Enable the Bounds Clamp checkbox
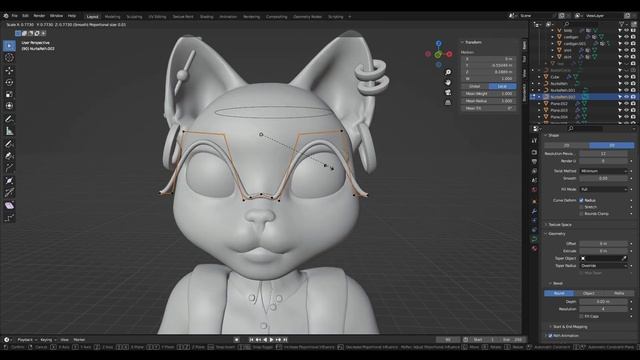The image size is (640, 360). (x=582, y=213)
